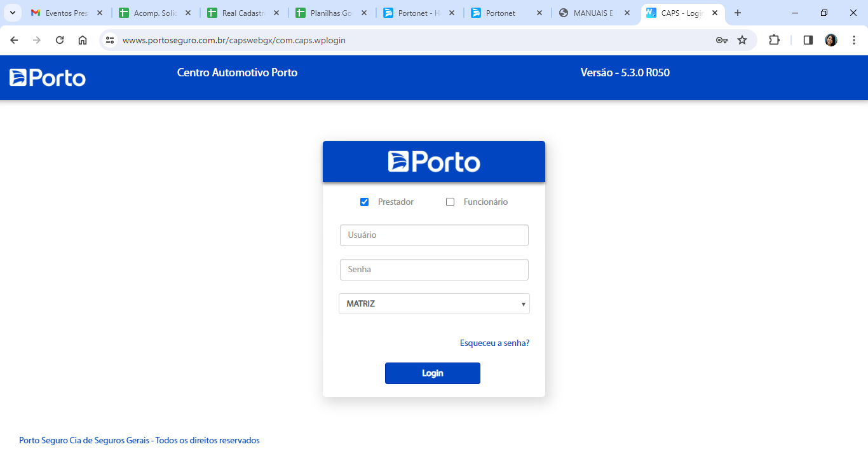868x463 pixels.
Task: Click the address bar URL
Action: (234, 40)
